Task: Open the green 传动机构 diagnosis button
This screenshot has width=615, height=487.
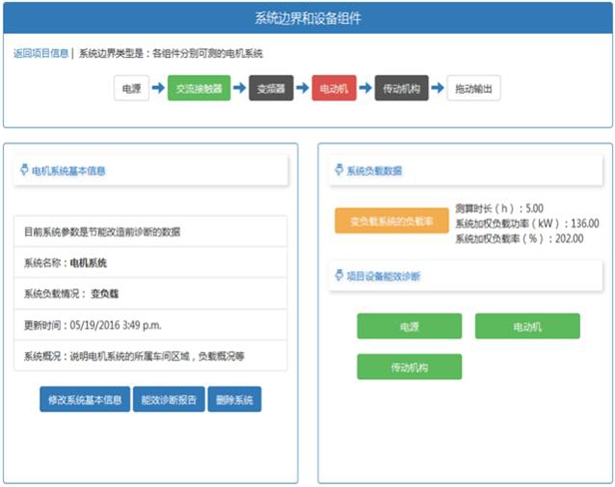Action: click(x=409, y=367)
